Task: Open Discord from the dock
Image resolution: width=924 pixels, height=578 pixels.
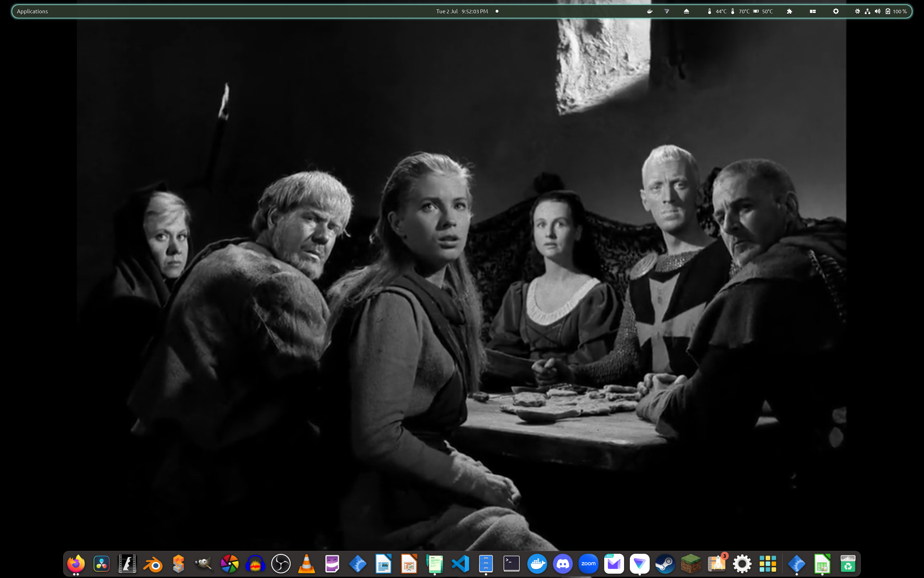Action: coord(563,564)
